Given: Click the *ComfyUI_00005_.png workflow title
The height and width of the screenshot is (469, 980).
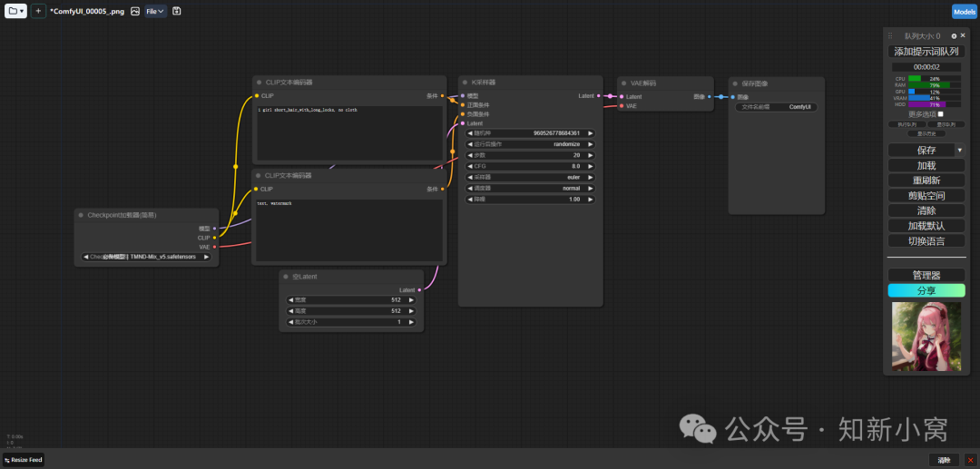Looking at the screenshot, I should 87,11.
